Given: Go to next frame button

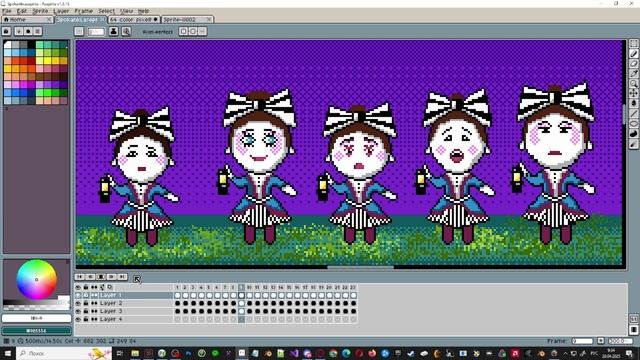Looking at the screenshot, I should 111,277.
